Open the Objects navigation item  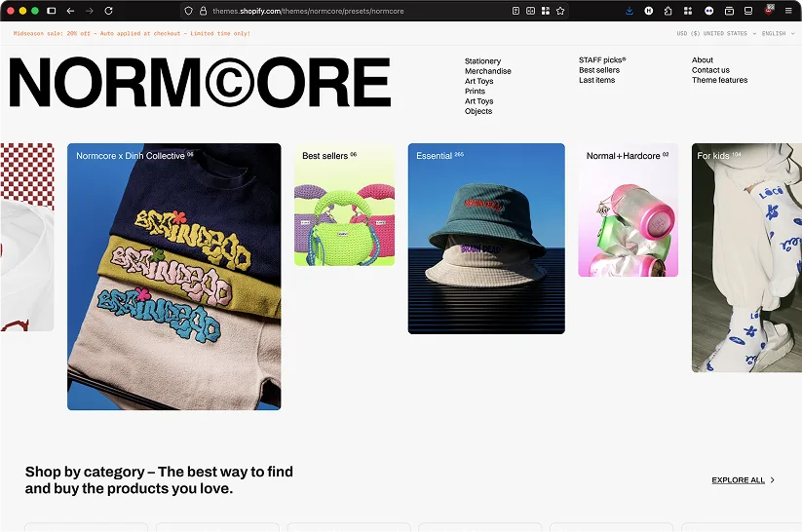point(478,111)
